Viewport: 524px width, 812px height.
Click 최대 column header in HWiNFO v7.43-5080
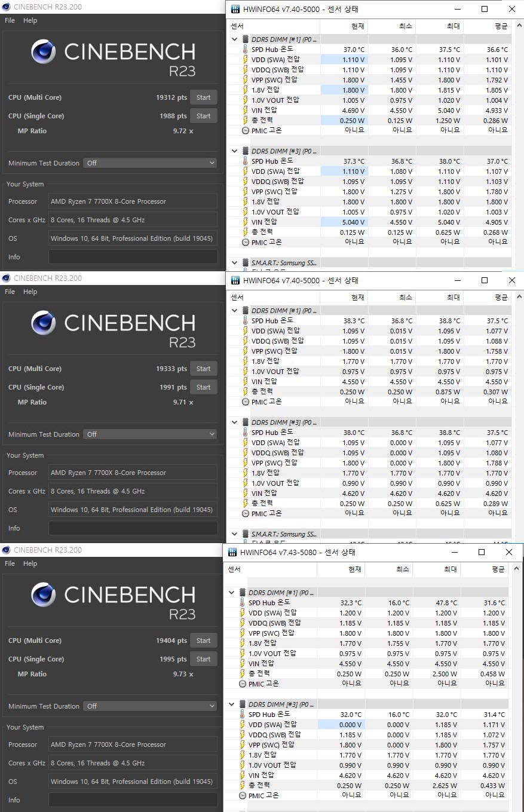pyautogui.click(x=436, y=569)
